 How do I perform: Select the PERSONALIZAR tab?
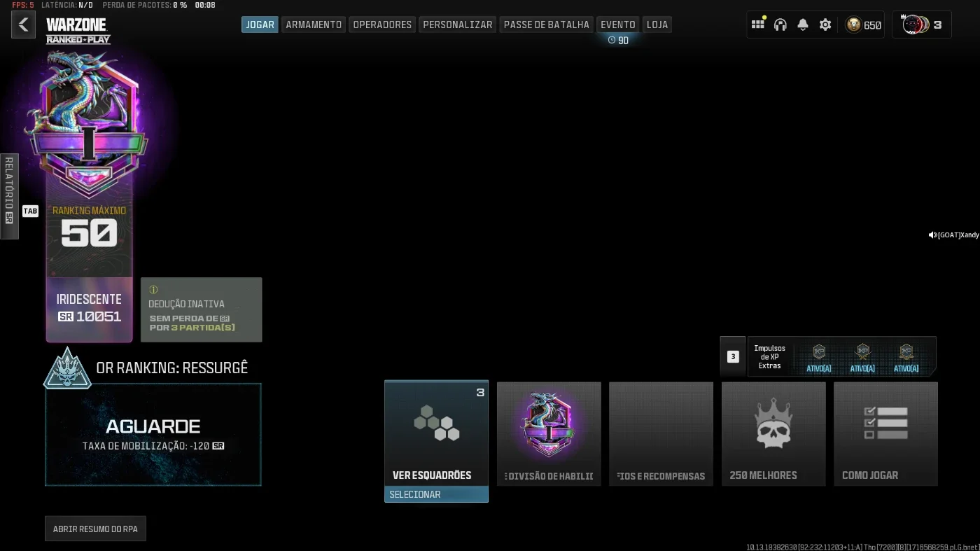click(x=458, y=25)
